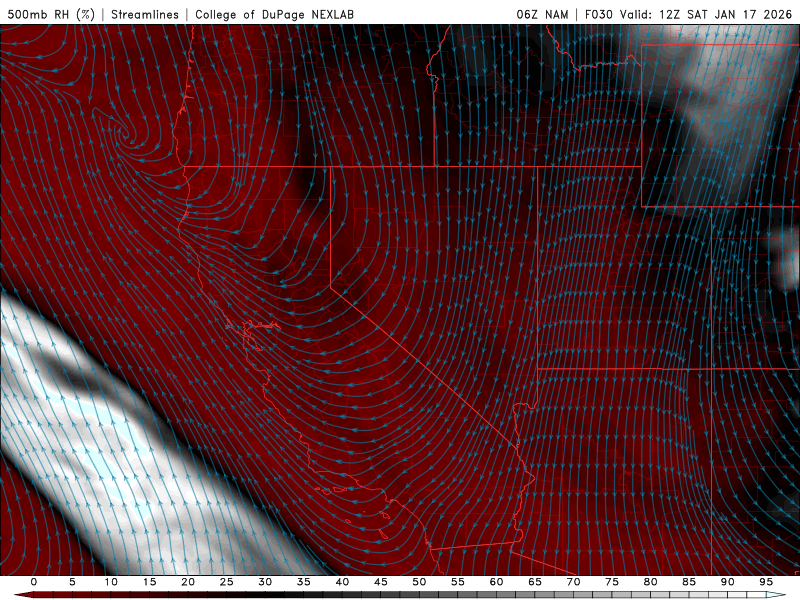
Task: Click the colorbar label '75'
Action: pos(612,582)
